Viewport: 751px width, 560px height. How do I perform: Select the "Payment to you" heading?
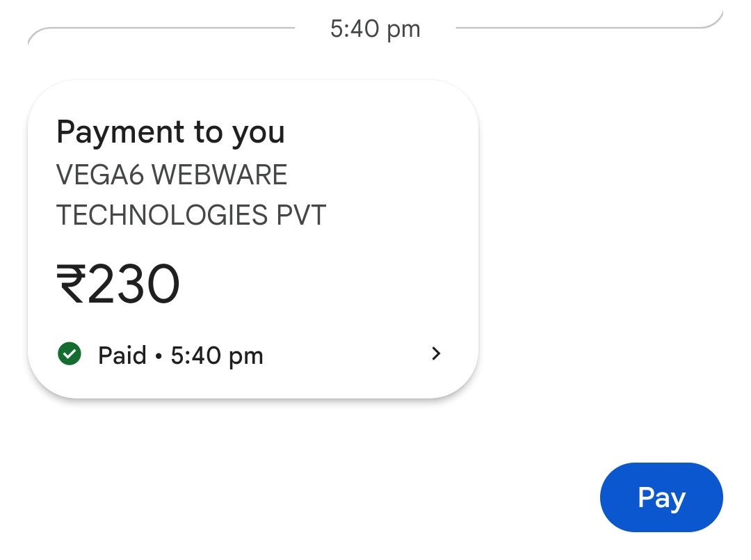click(170, 131)
